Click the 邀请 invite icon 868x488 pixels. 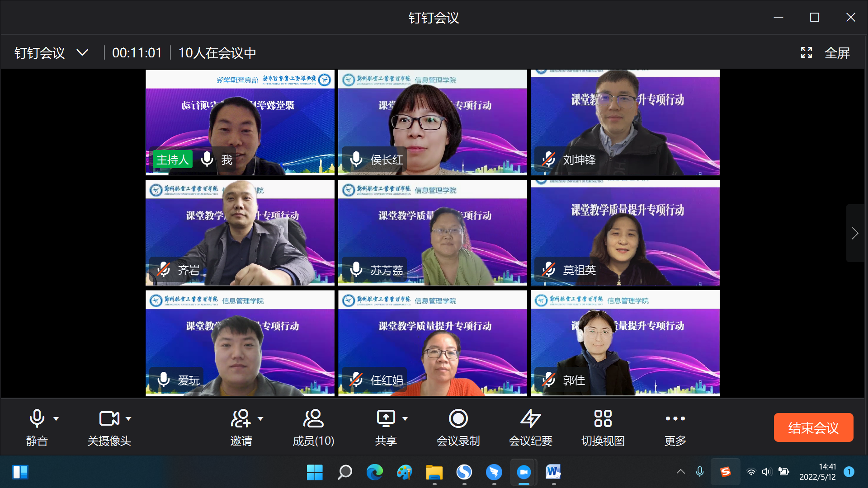[241, 418]
